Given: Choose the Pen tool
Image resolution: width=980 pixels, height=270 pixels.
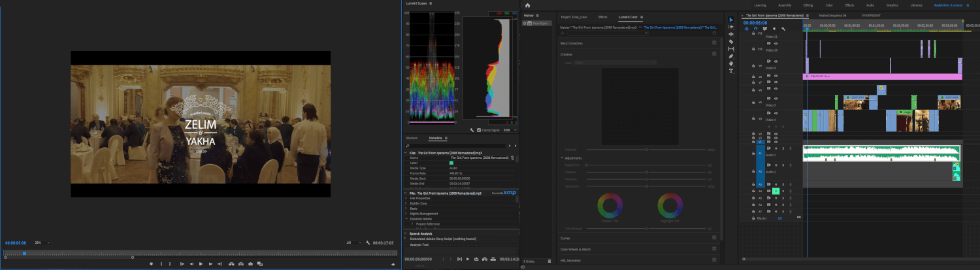Looking at the screenshot, I should click(x=731, y=56).
